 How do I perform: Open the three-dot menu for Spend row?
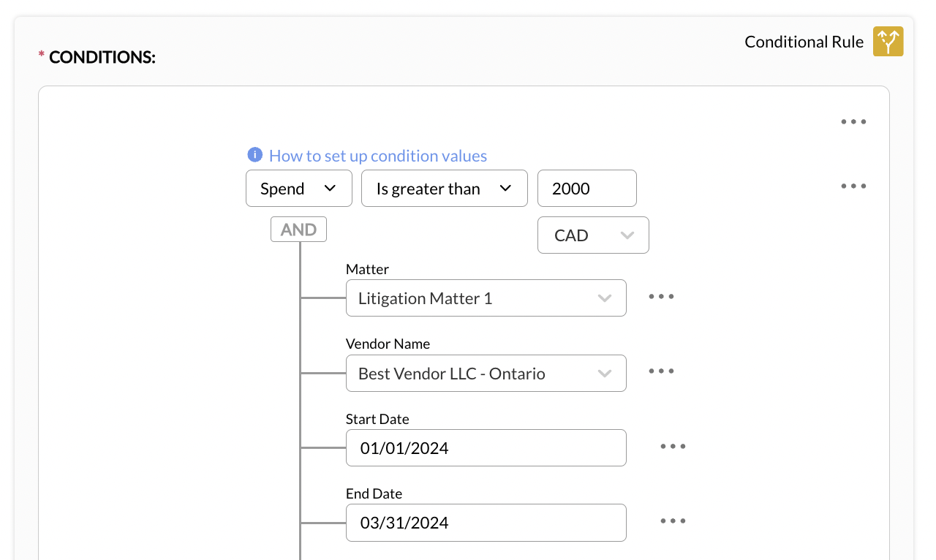pos(853,186)
